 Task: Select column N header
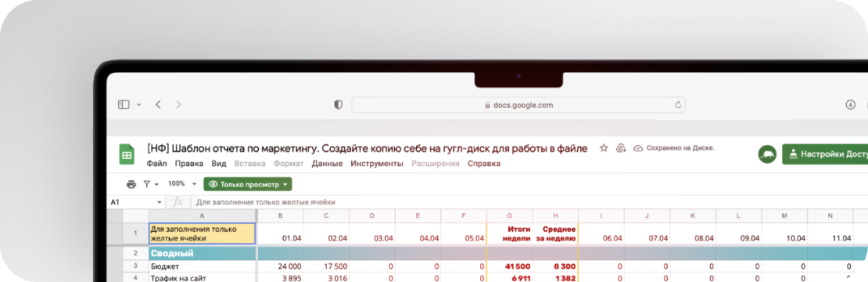(x=830, y=215)
